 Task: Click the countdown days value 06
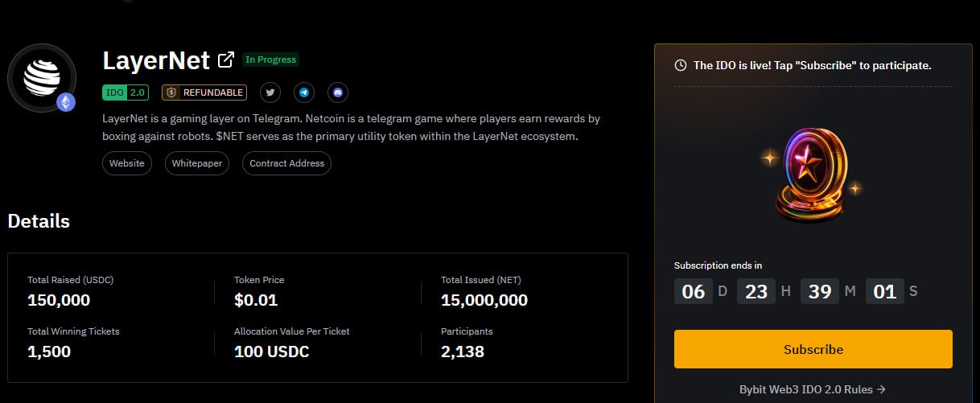pyautogui.click(x=693, y=291)
